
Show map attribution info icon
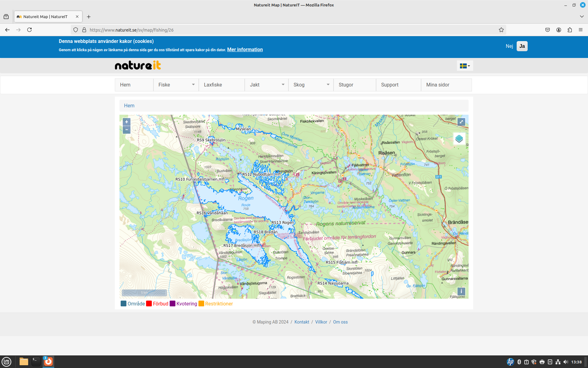[x=461, y=291]
